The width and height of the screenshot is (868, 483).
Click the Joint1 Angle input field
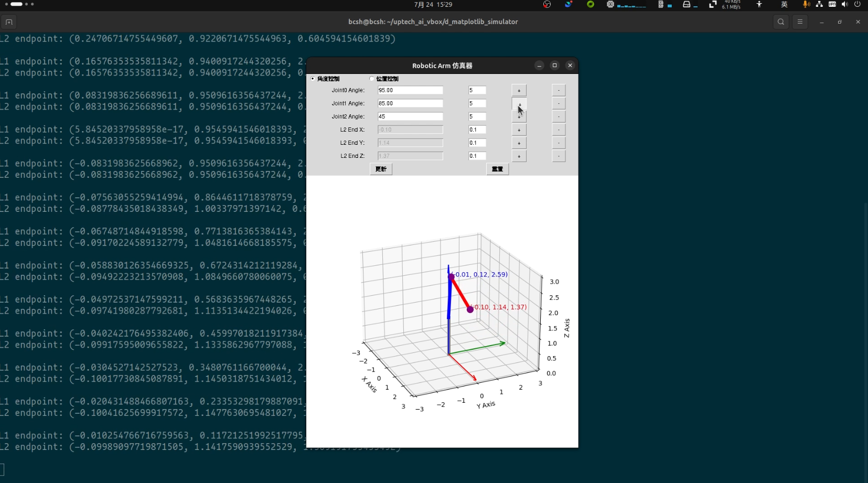[x=410, y=103]
